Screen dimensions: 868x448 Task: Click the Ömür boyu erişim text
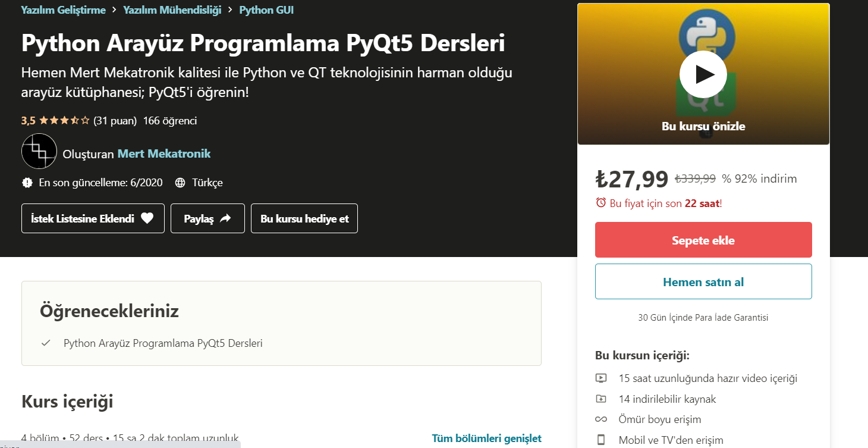click(x=660, y=420)
